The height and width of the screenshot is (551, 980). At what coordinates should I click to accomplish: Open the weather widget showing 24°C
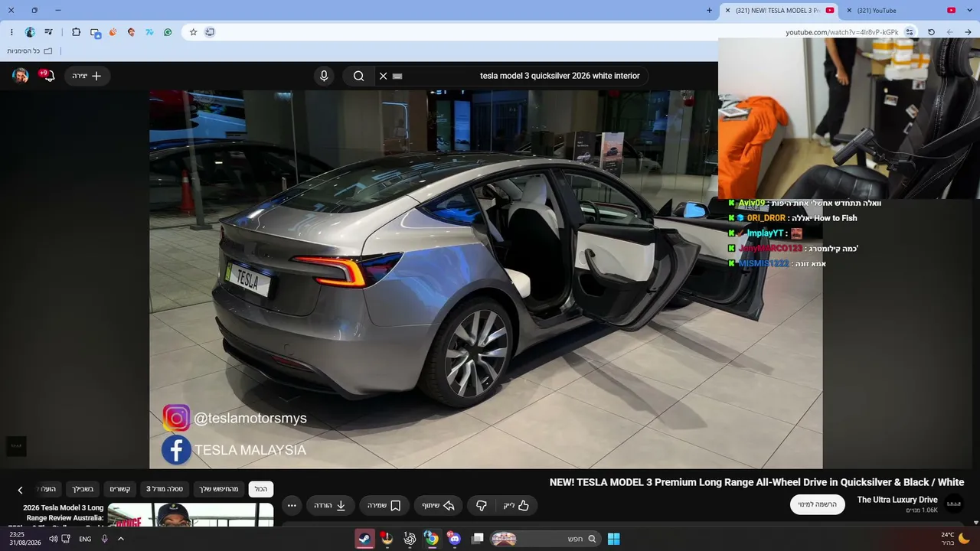tap(955, 539)
